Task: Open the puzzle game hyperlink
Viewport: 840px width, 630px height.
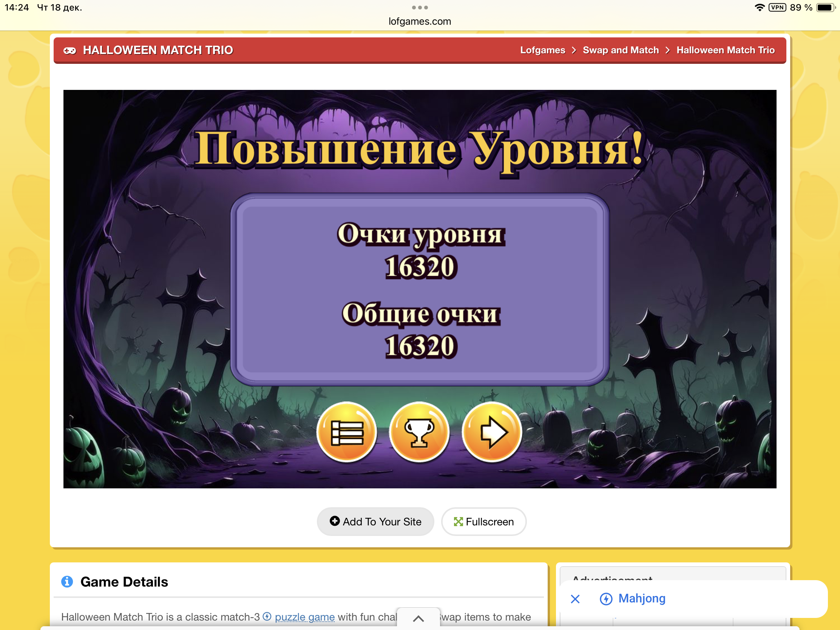Action: tap(304, 617)
